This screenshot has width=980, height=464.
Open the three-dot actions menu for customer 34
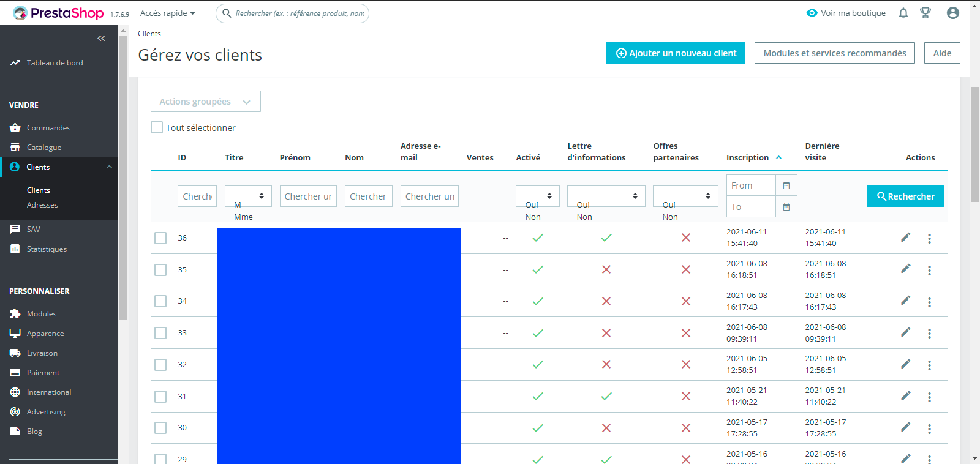coord(929,302)
